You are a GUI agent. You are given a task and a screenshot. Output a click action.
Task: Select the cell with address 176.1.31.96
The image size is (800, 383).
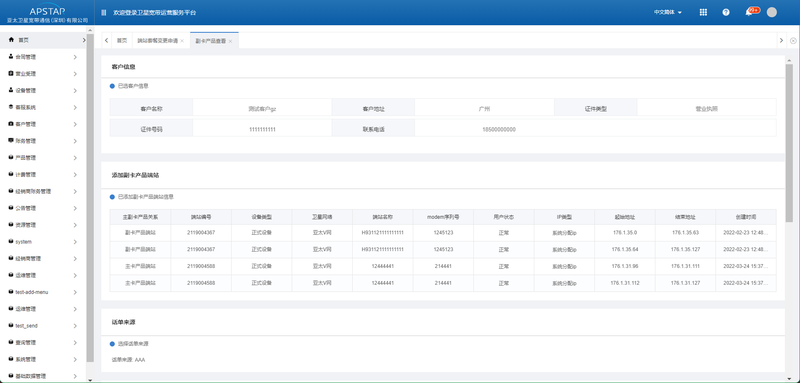pos(624,266)
